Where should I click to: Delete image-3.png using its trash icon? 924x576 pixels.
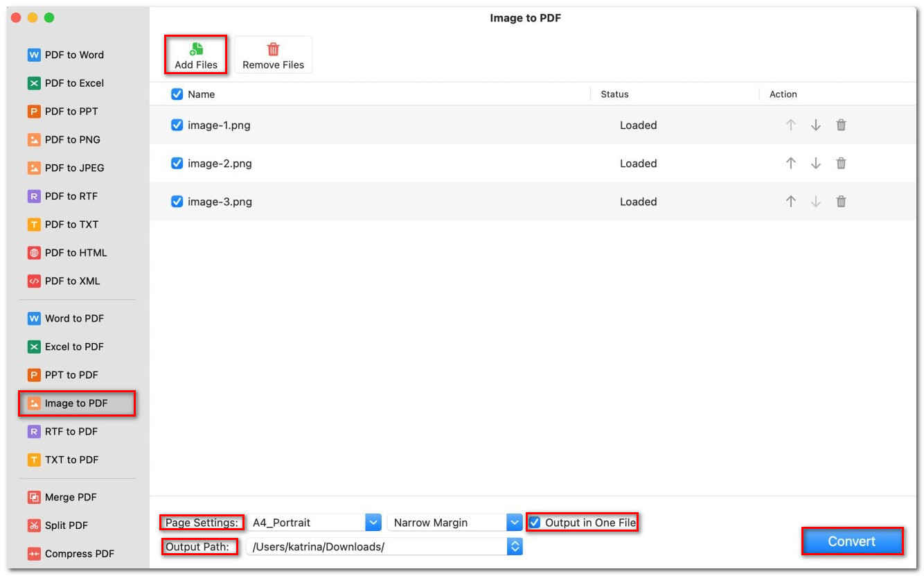click(841, 202)
